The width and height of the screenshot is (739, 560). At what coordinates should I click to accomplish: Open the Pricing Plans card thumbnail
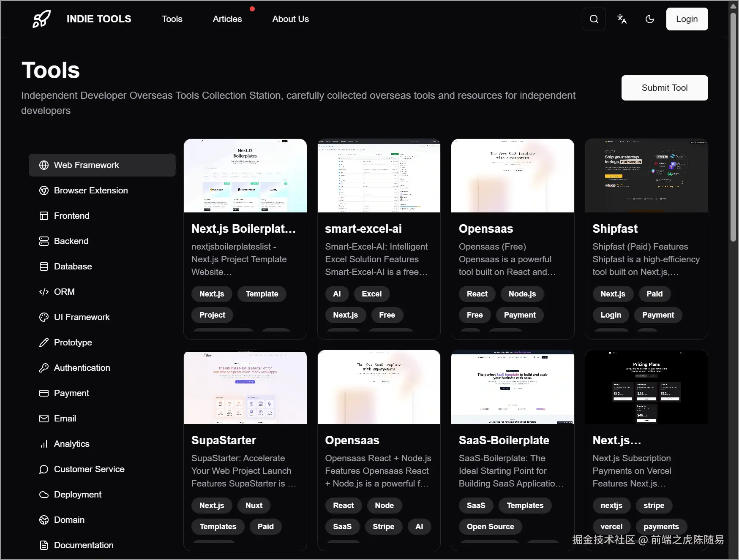click(646, 387)
